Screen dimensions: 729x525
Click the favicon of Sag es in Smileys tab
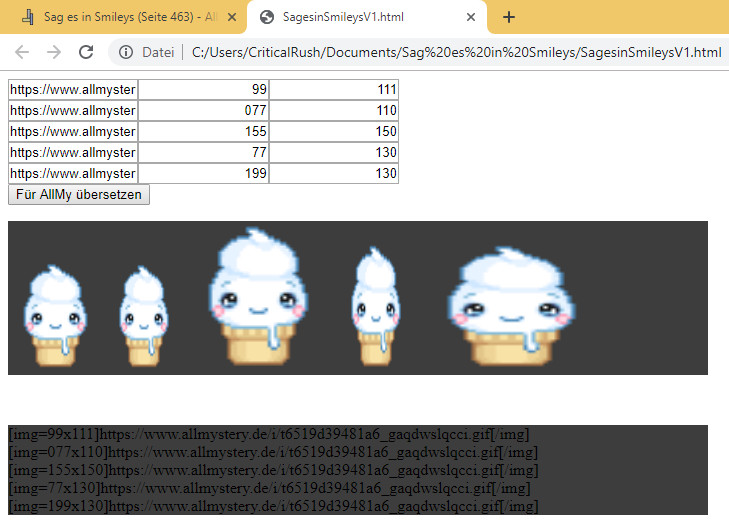coord(28,17)
